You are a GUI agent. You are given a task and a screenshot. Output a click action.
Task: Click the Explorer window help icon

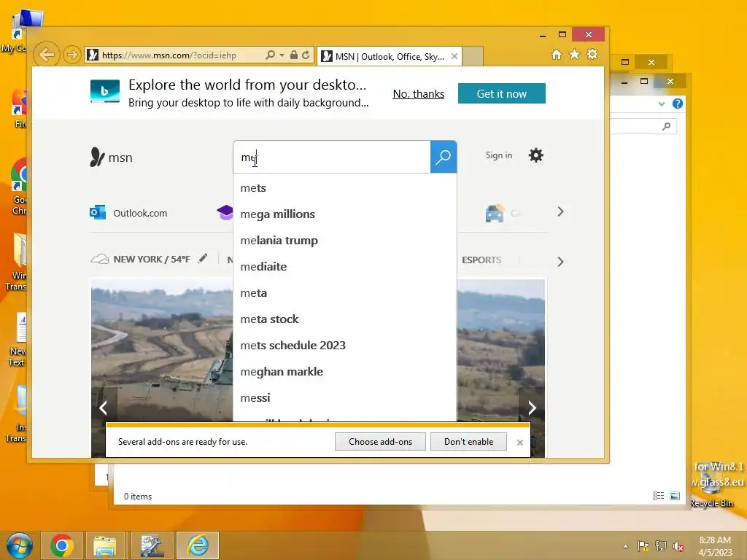coord(678,104)
